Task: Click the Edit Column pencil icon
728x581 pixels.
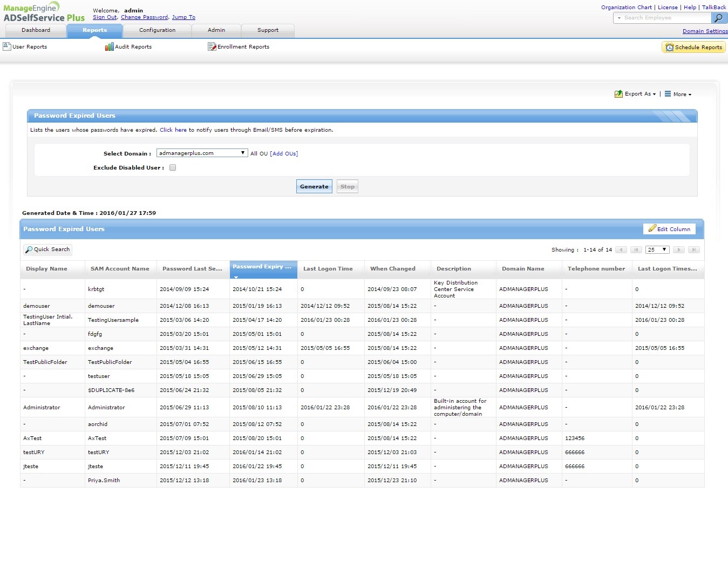Action: [652, 228]
